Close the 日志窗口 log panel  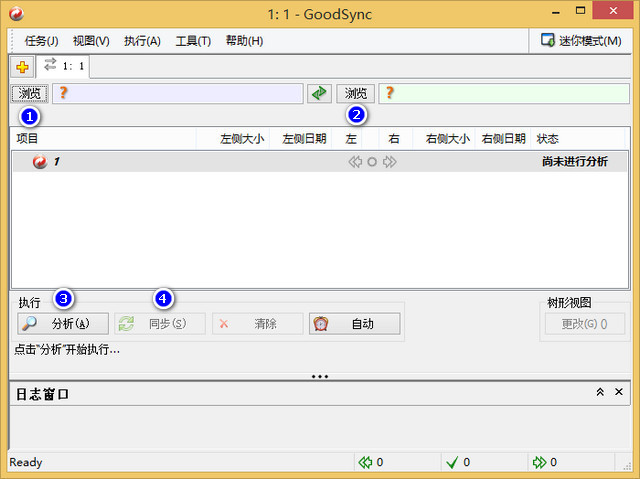[619, 393]
